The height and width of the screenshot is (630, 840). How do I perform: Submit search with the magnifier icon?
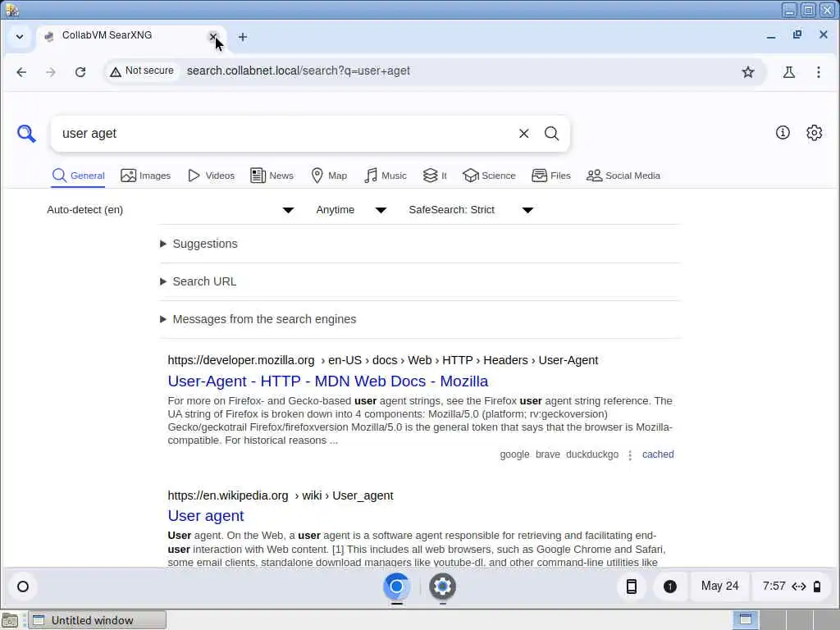[x=552, y=134]
